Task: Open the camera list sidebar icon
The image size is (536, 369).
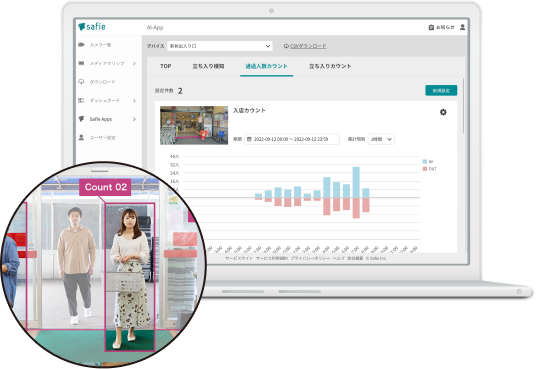Action: tap(81, 45)
